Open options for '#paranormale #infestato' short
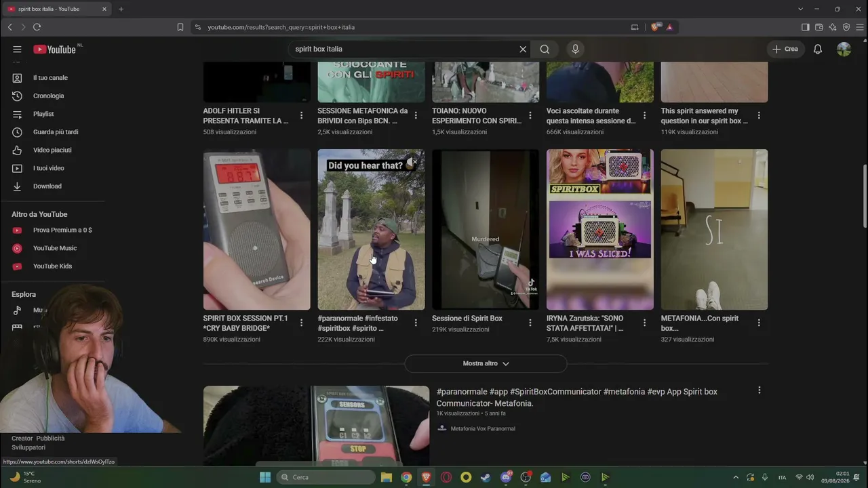868x488 pixels. (x=416, y=323)
